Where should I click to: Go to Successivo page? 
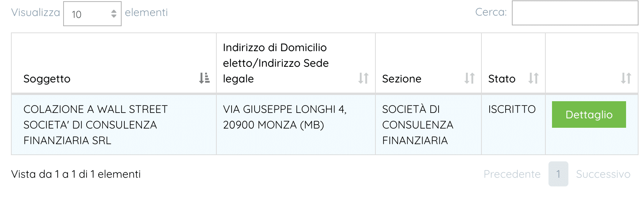coord(603,174)
